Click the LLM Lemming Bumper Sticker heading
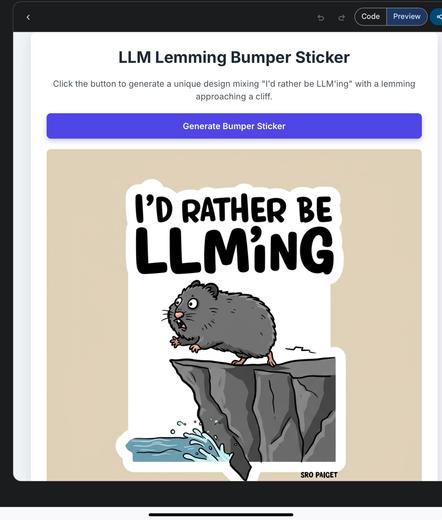442x520 pixels. click(234, 57)
